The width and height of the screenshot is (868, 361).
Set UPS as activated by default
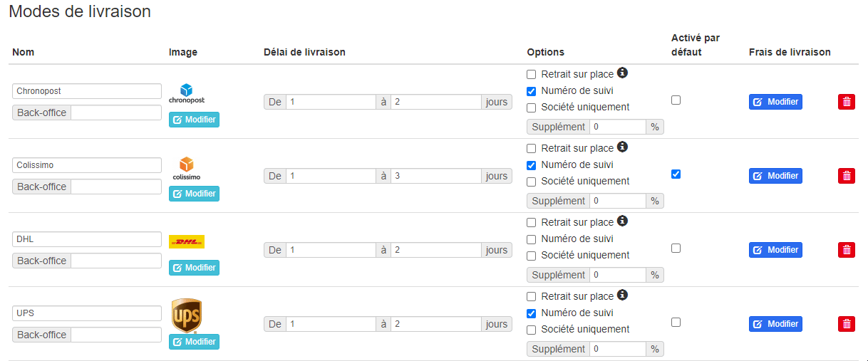[676, 323]
